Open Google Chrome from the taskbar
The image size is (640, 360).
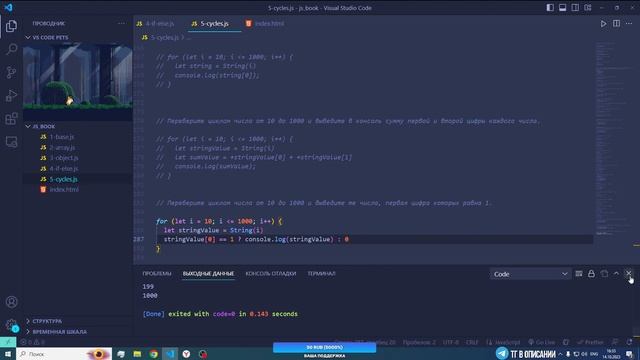click(153, 354)
